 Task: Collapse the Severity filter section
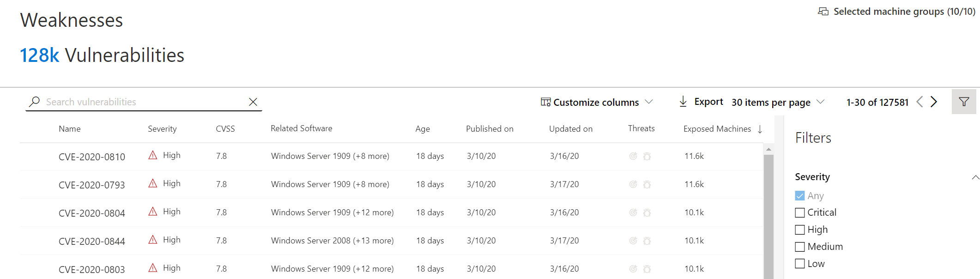tap(975, 177)
